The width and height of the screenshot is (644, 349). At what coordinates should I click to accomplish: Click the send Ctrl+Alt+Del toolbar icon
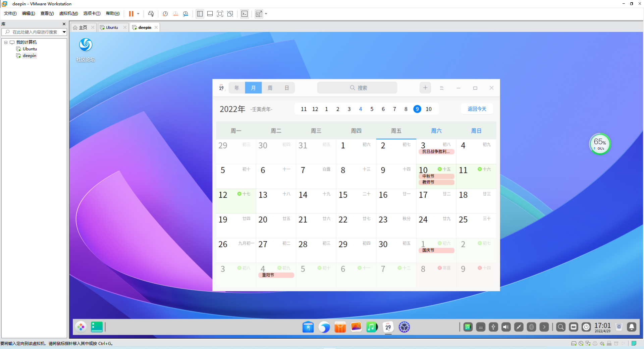point(151,14)
